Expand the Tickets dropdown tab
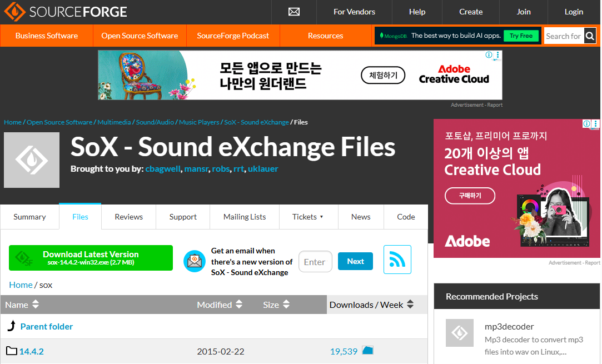602x364 pixels. point(309,217)
